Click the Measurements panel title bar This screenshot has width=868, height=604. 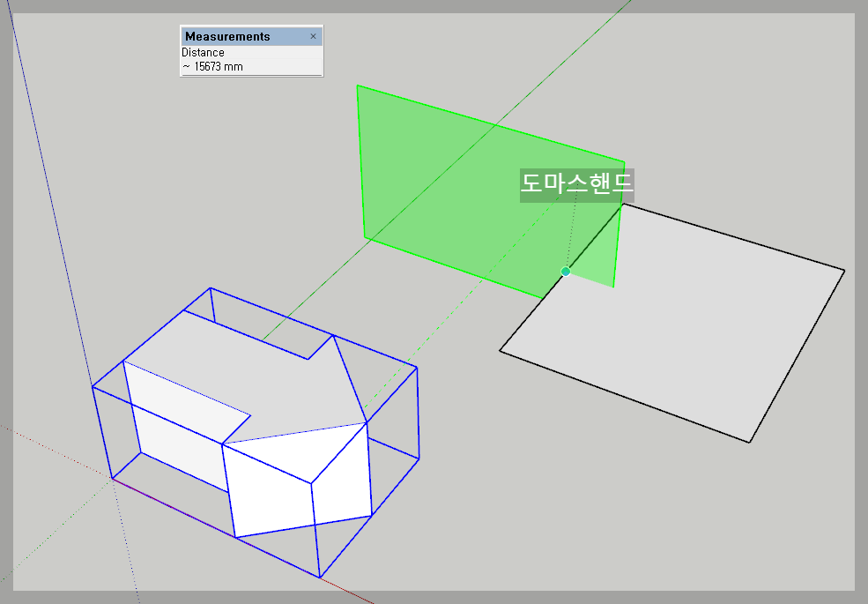coord(251,36)
